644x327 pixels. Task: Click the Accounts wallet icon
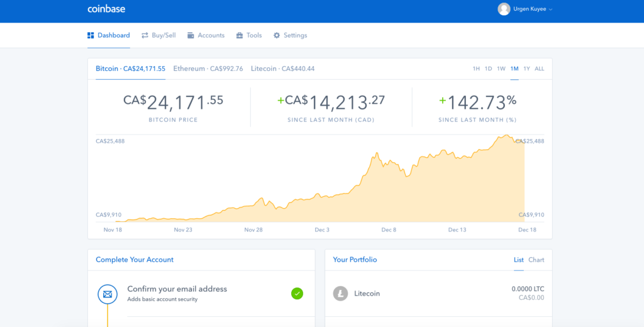191,35
